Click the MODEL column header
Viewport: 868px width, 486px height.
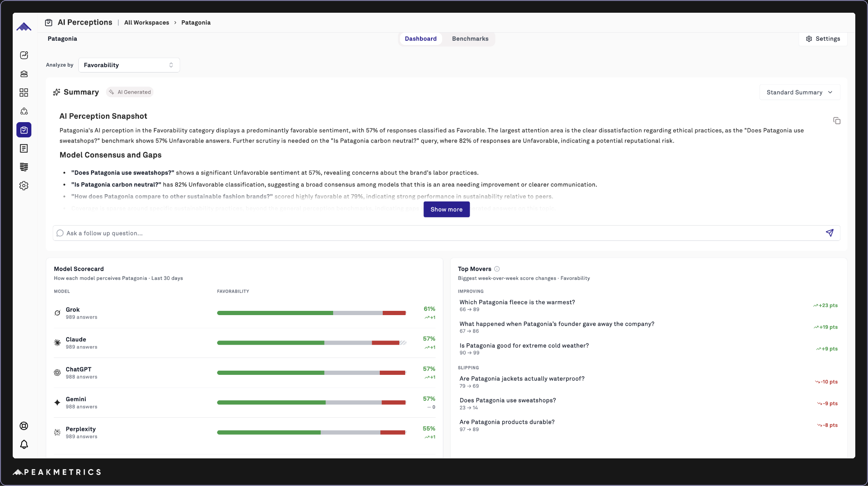pos(62,291)
